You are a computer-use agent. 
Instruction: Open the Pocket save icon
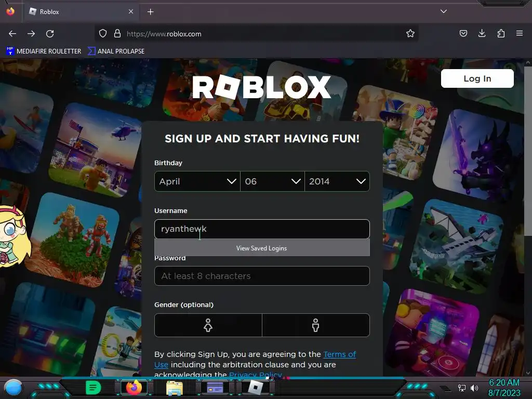click(x=463, y=33)
